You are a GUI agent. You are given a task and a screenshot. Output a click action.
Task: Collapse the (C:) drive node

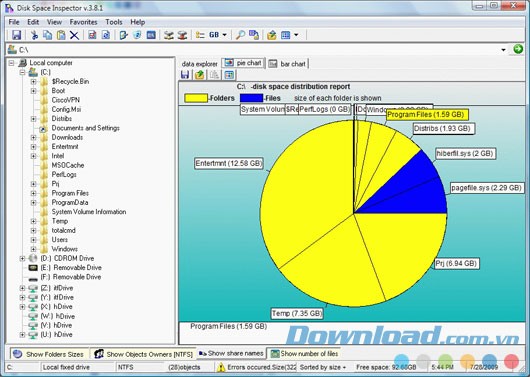click(22, 72)
